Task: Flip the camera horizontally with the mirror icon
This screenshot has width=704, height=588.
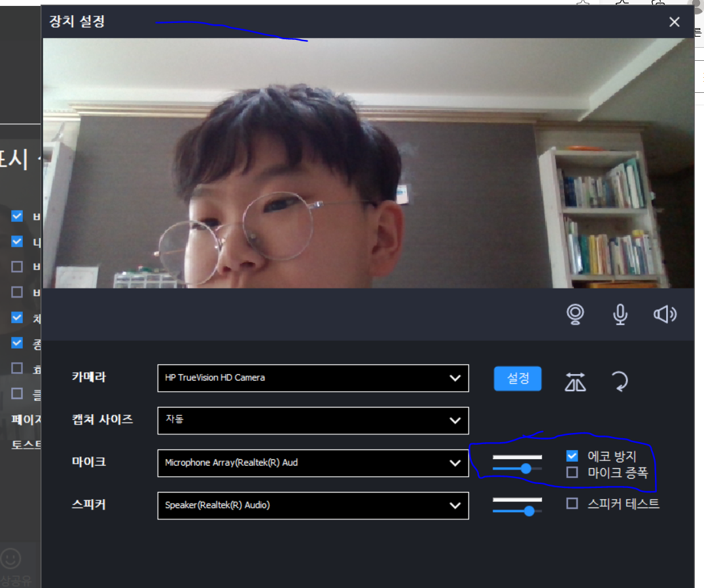Action: click(x=575, y=381)
